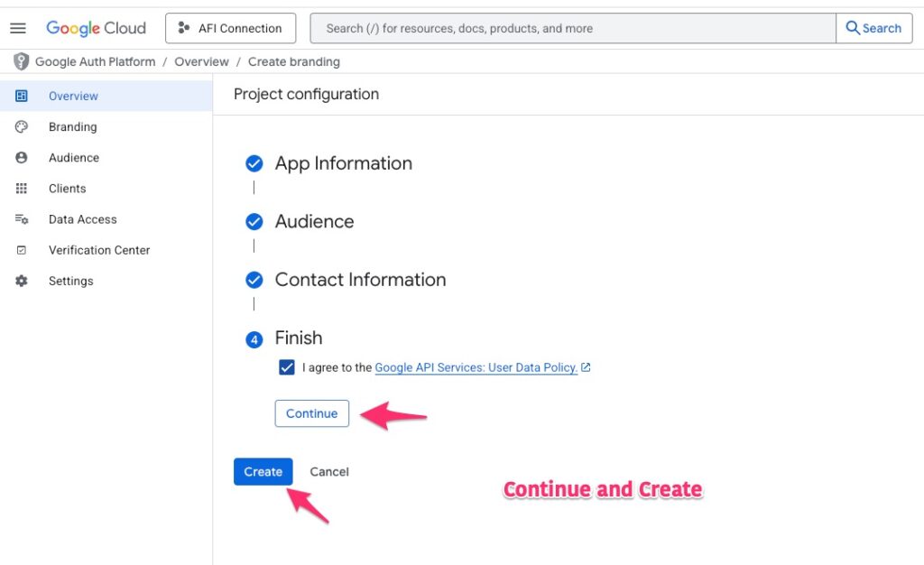Open the Google API Services User Data Policy link
The height and width of the screenshot is (565, 924).
pyautogui.click(x=476, y=367)
